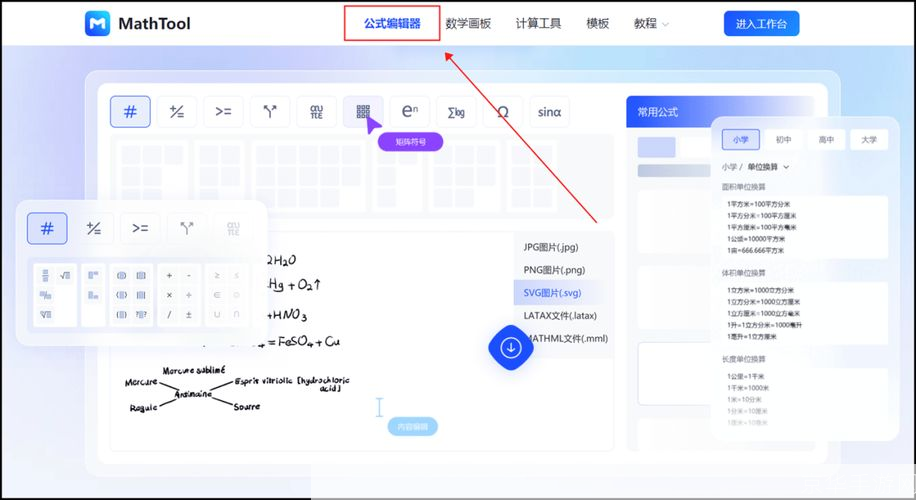Insert the subscript template from the floating panel
Screen dimensions: 916x500
[93, 295]
